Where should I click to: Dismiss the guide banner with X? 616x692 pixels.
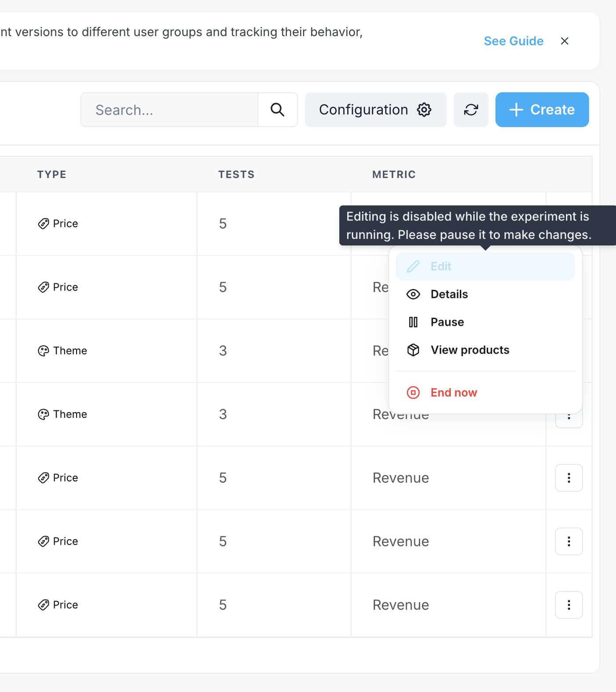565,41
